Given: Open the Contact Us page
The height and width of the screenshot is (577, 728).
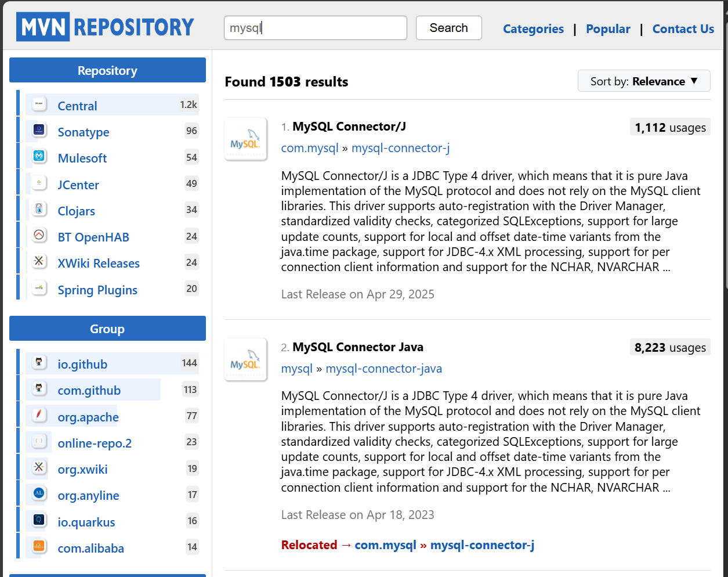Looking at the screenshot, I should pos(683,29).
